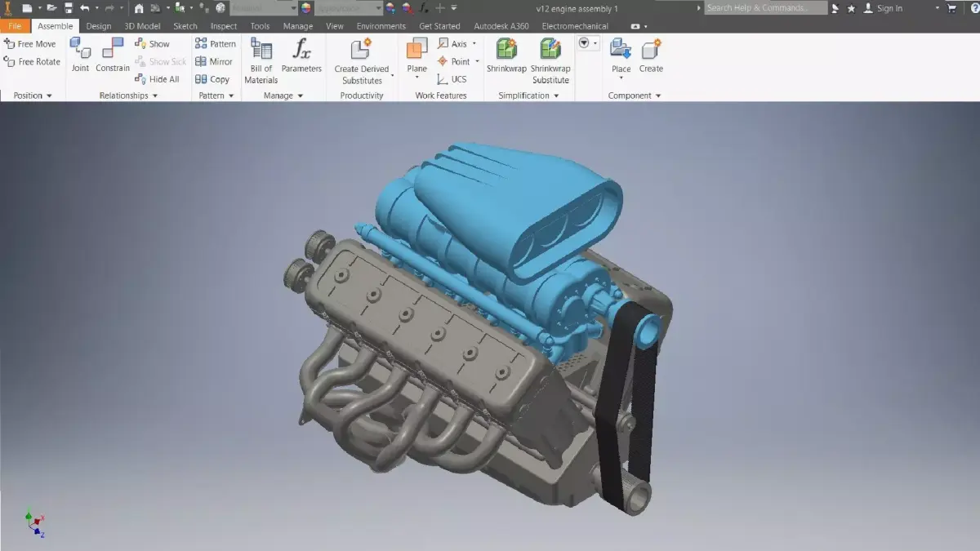Open the File menu
The height and width of the screenshot is (551, 980).
pos(15,26)
